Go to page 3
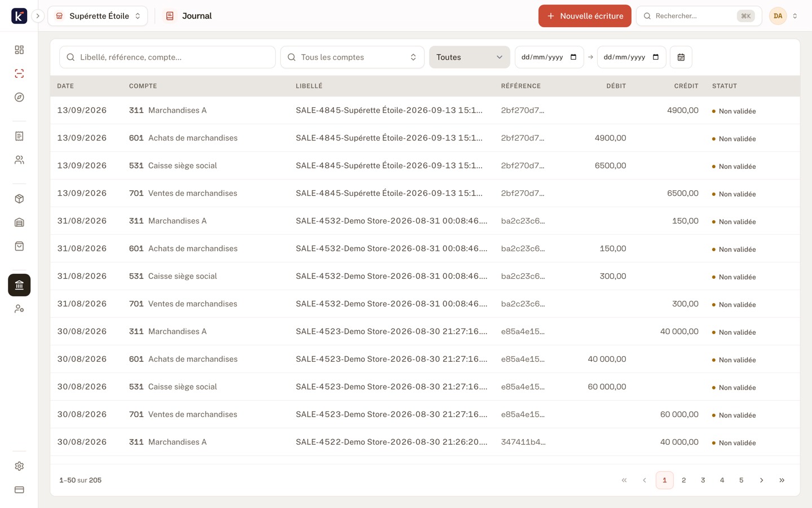This screenshot has width=812, height=508. (703, 480)
